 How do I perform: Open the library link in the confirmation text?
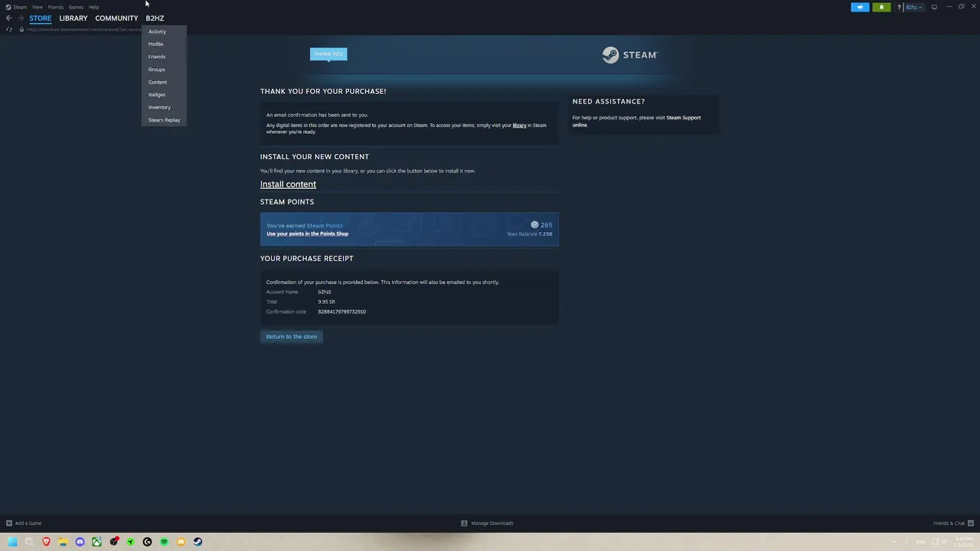519,126
